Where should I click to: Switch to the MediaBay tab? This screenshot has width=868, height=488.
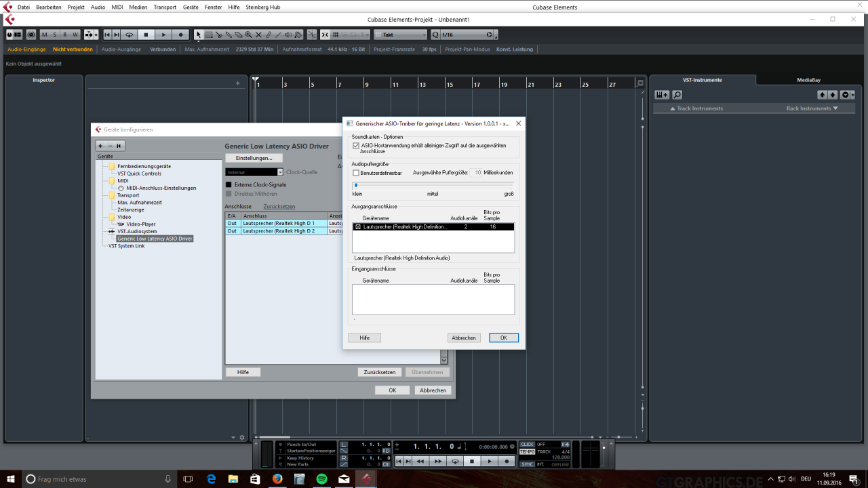[808, 80]
